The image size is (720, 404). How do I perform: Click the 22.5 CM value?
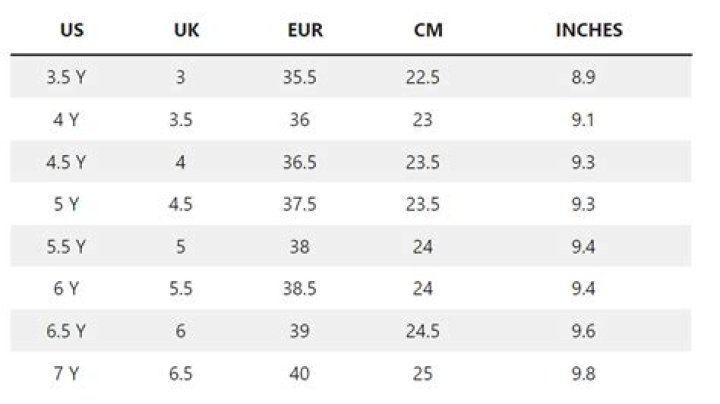[422, 77]
